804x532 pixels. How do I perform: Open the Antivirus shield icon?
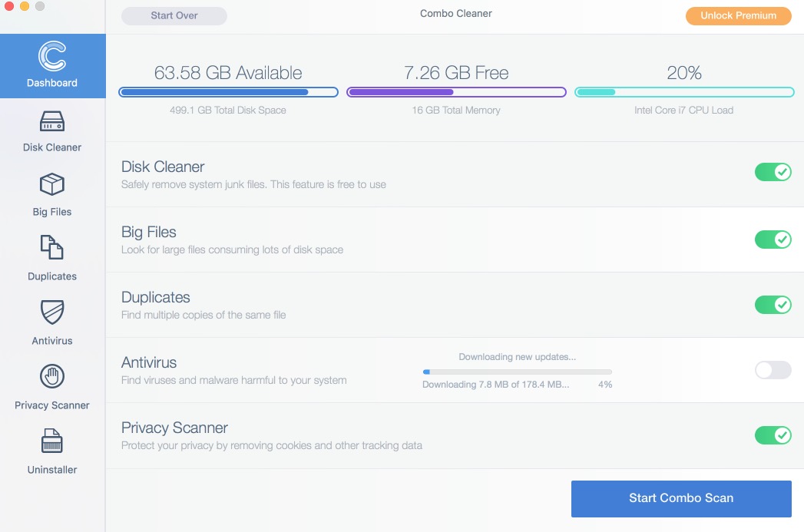coord(52,313)
